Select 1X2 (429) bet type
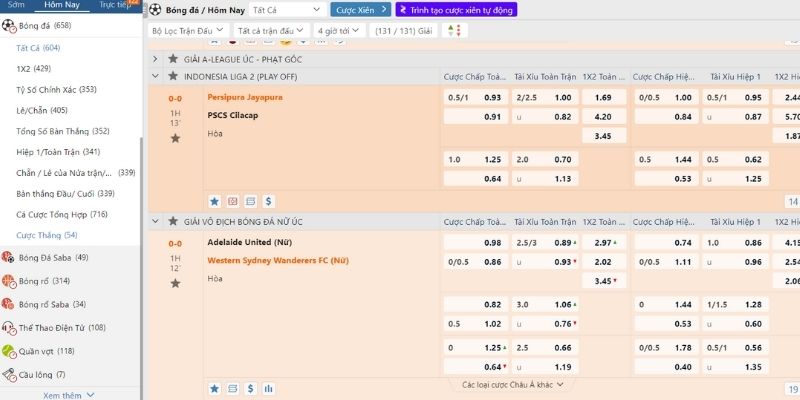This screenshot has width=800, height=400. coord(34,68)
